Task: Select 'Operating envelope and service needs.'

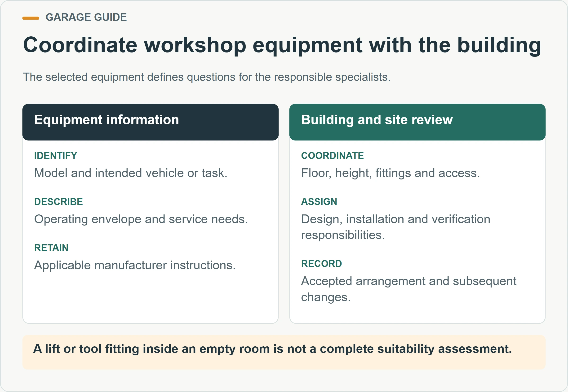Action: pos(141,219)
